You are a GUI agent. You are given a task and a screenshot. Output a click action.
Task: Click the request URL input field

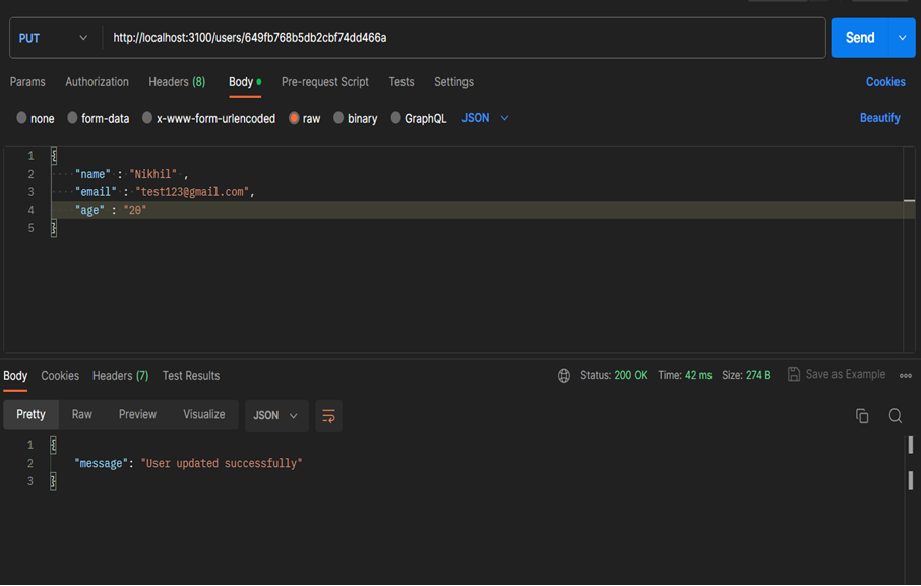click(464, 38)
